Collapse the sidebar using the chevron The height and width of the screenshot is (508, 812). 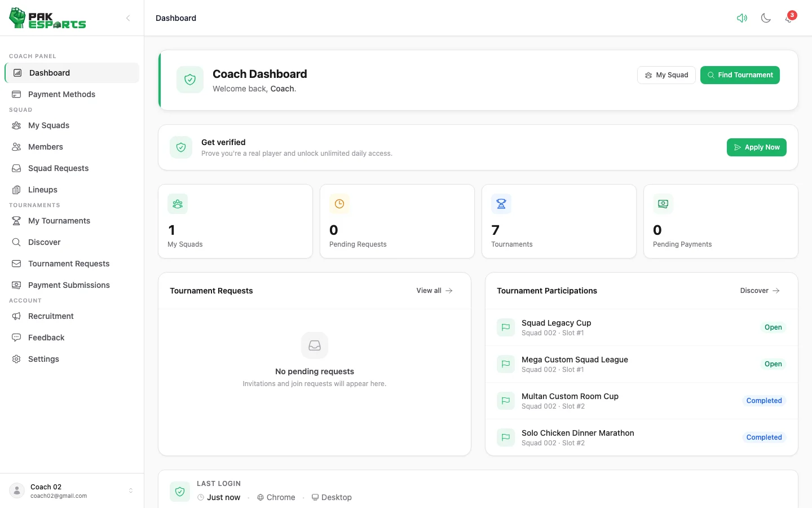point(128,18)
